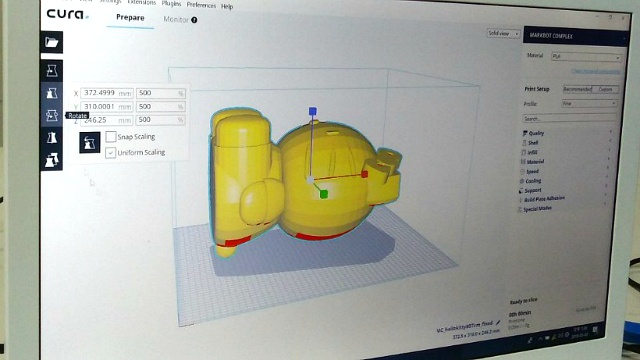Switch print setup to Recommended
640x360 pixels.
click(578, 89)
